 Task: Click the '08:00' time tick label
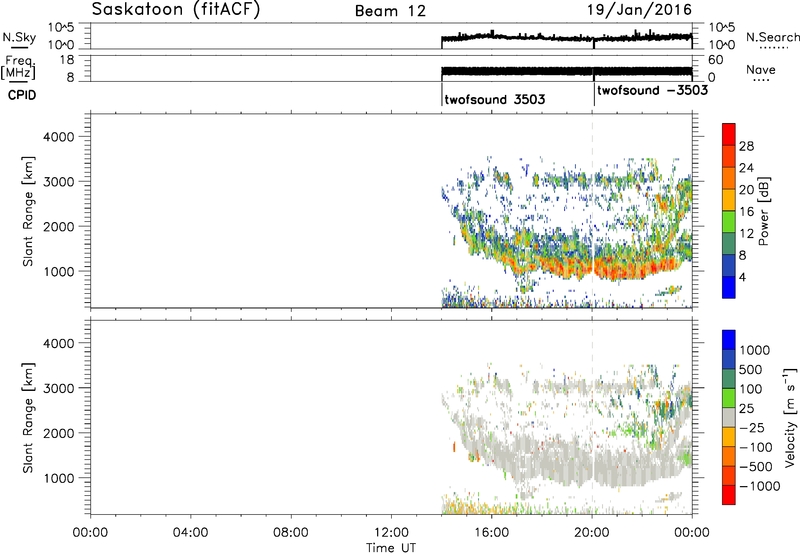[x=291, y=533]
